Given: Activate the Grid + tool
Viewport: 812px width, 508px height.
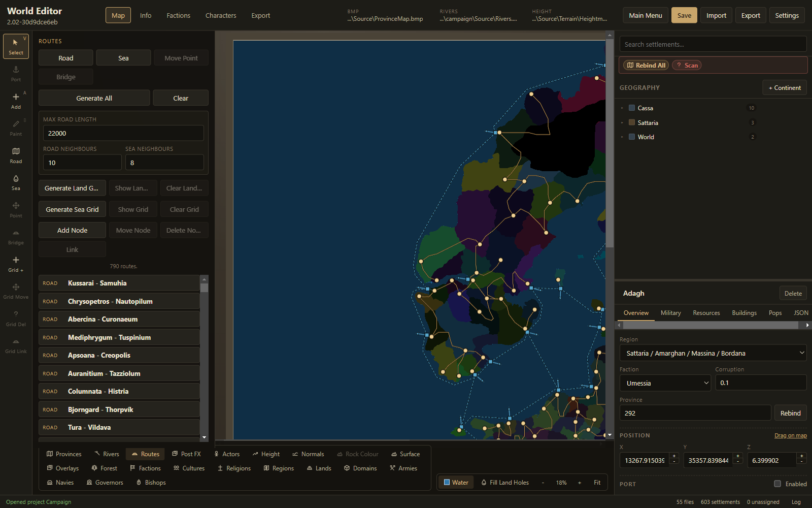Looking at the screenshot, I should pyautogui.click(x=16, y=264).
